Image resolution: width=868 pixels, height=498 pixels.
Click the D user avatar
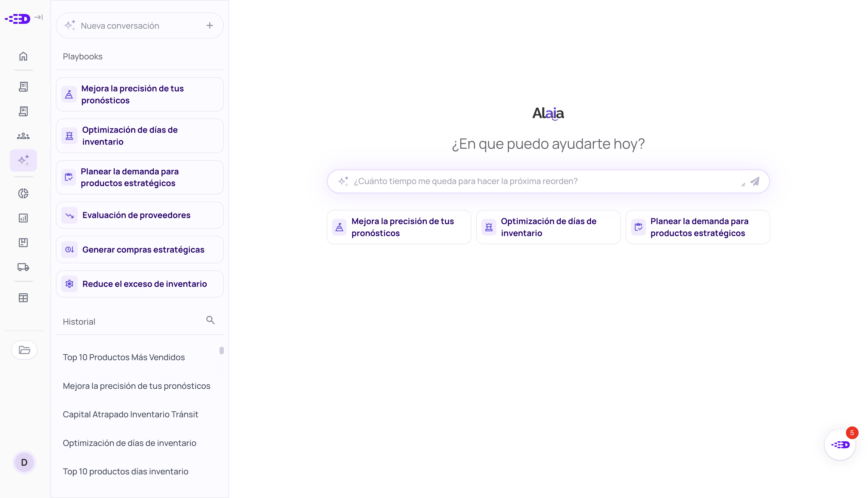coord(24,462)
